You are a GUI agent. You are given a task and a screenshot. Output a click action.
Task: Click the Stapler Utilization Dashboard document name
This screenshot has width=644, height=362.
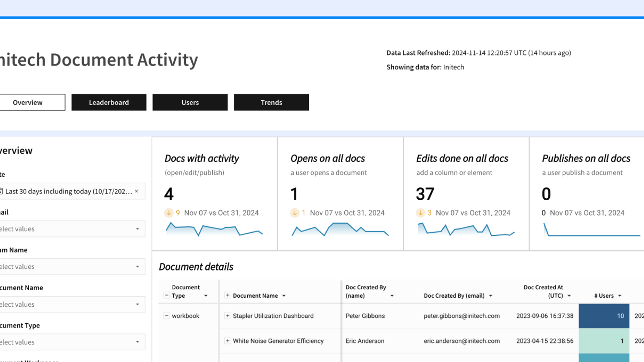(273, 316)
